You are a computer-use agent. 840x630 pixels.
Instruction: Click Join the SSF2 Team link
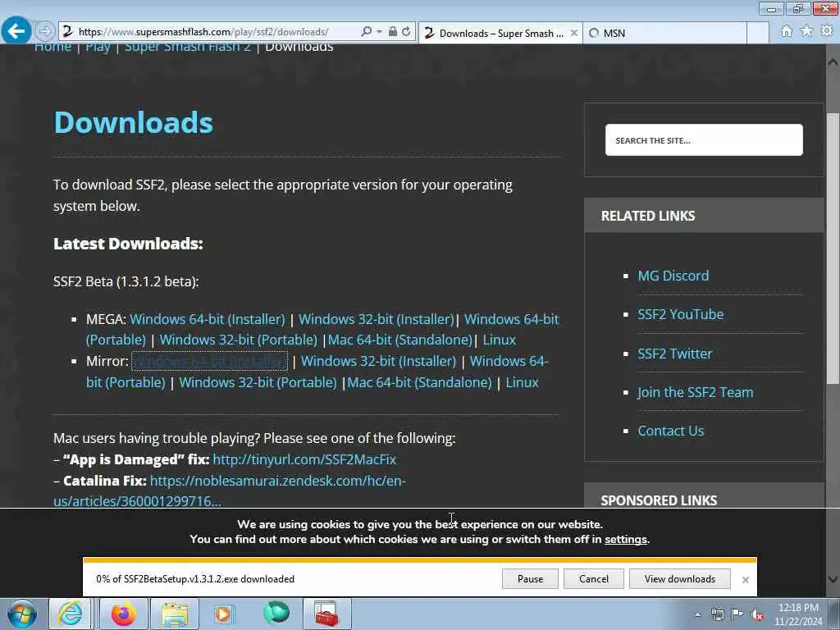696,393
